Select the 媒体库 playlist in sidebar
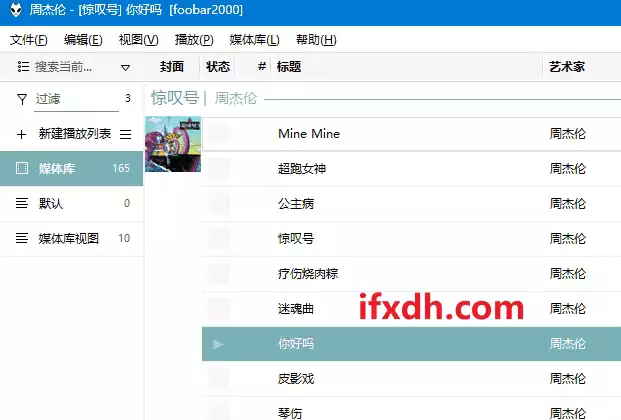The height and width of the screenshot is (420, 621). pyautogui.click(x=71, y=168)
